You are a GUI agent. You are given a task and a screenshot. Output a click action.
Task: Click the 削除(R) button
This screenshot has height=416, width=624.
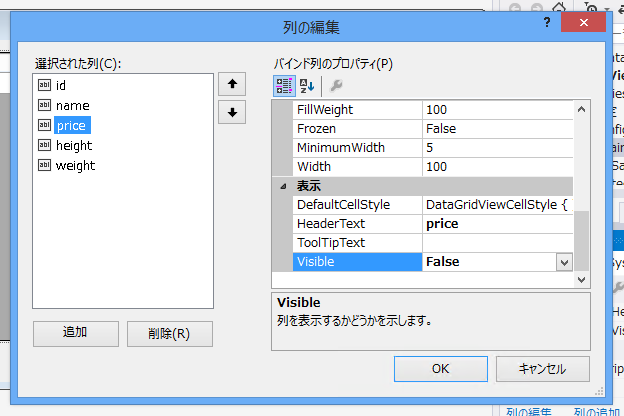coord(170,333)
